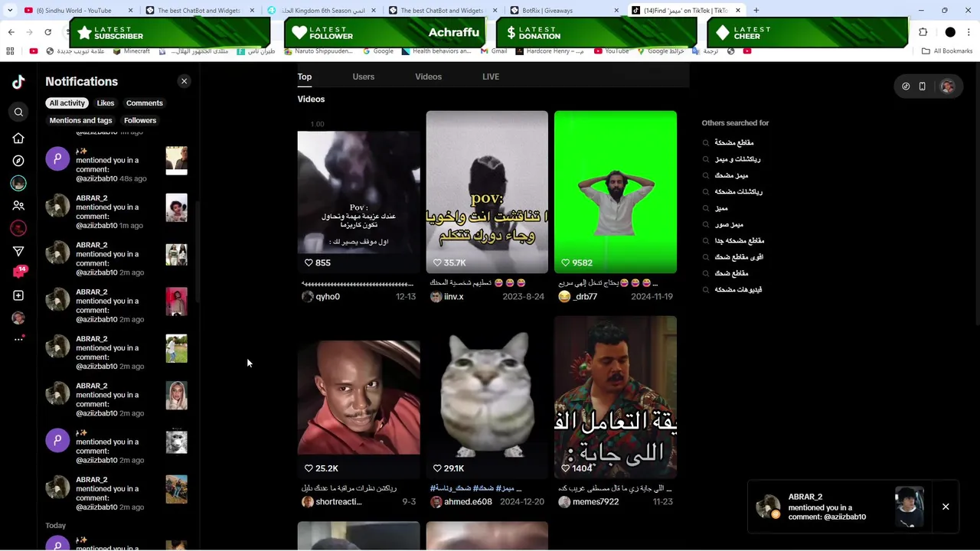The width and height of the screenshot is (980, 551).
Task: Switch to the Videos search tab
Action: pos(429,77)
